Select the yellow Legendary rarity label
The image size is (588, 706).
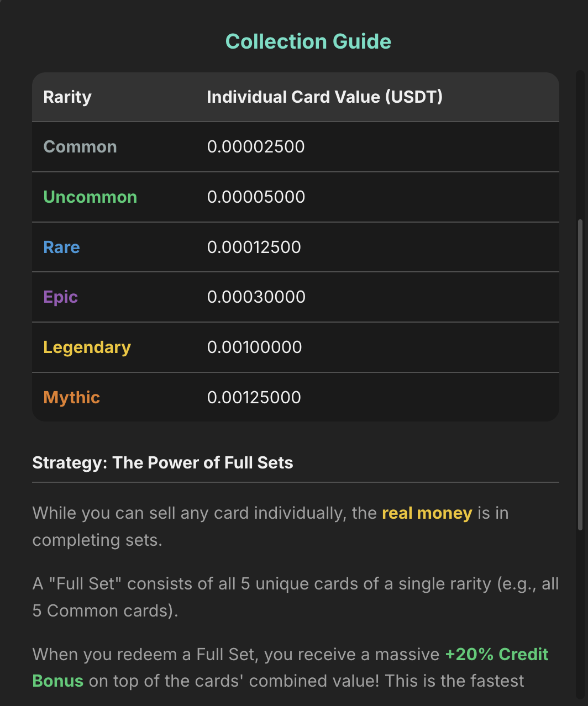tap(87, 347)
